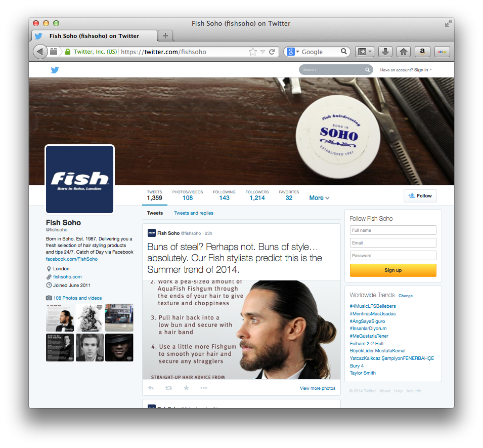Click the orange Sign up button
The width and height of the screenshot is (483, 448).
coord(393,270)
